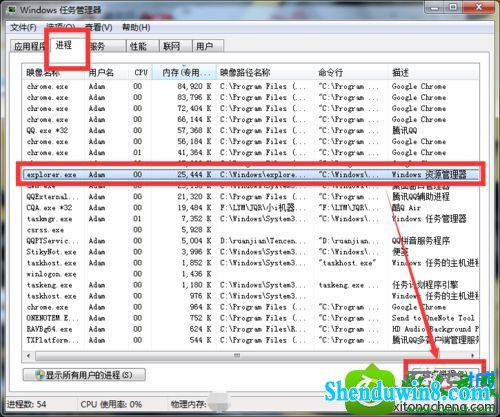Select the taskhost.exe row using 976 K

tap(251, 296)
